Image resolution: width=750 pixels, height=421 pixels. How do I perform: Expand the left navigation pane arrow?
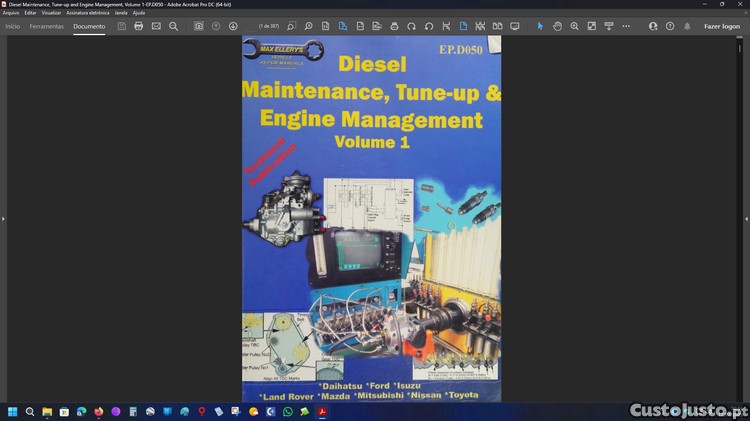coord(3,218)
